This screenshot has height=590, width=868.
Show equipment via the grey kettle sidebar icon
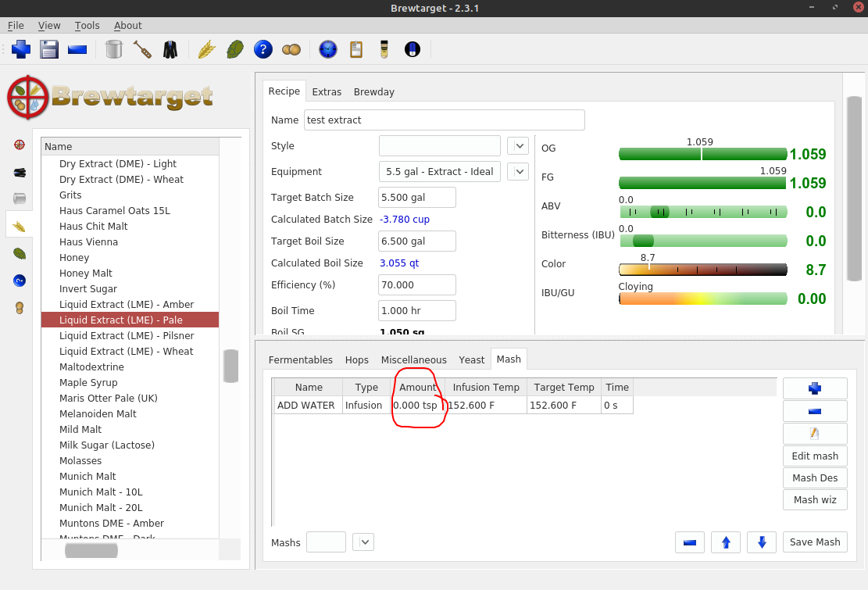tap(20, 198)
